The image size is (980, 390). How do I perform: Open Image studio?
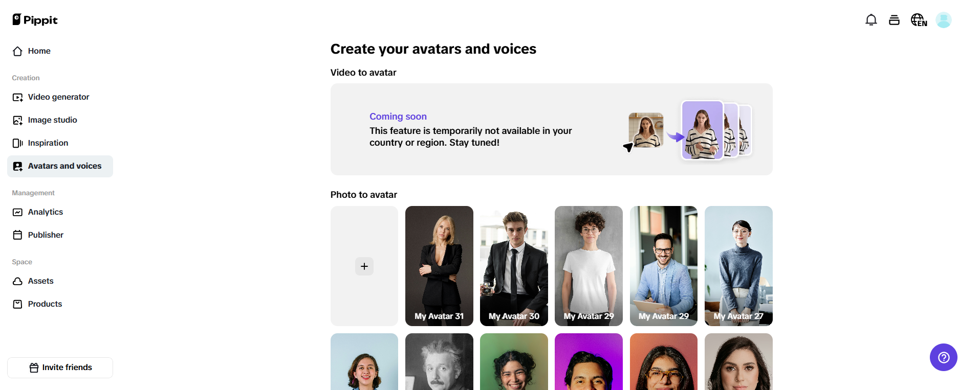[52, 120]
